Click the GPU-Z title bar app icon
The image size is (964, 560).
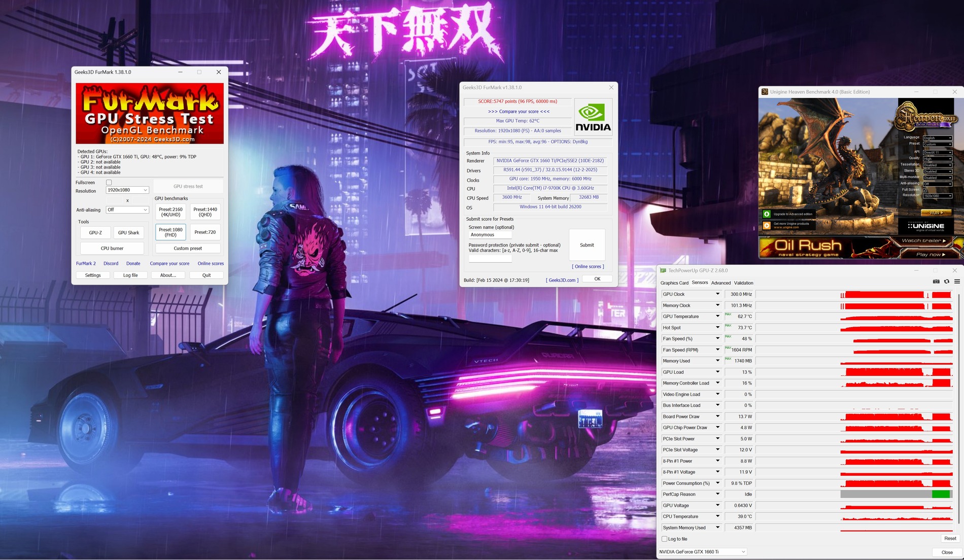(x=663, y=270)
